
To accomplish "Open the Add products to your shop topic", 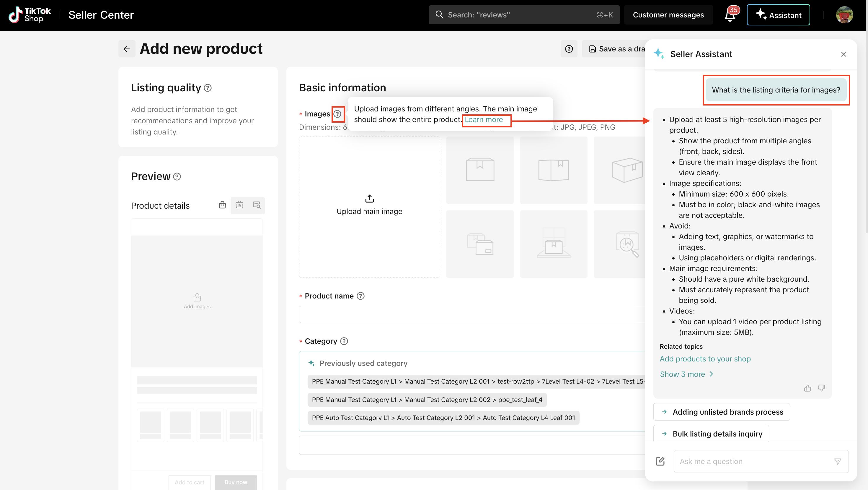I will point(705,359).
